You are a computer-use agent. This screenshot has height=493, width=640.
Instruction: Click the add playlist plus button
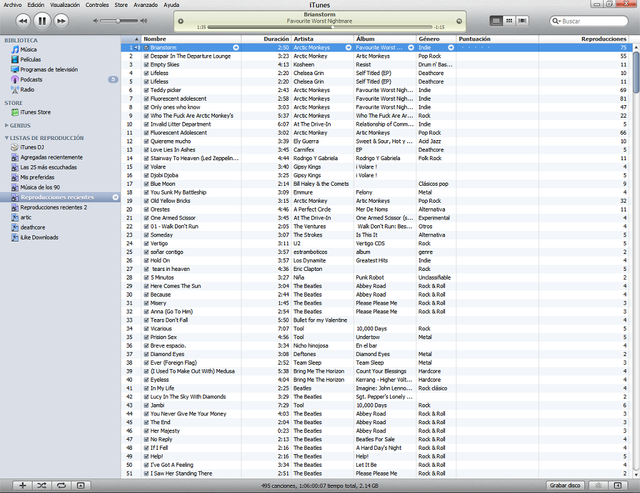click(x=22, y=485)
